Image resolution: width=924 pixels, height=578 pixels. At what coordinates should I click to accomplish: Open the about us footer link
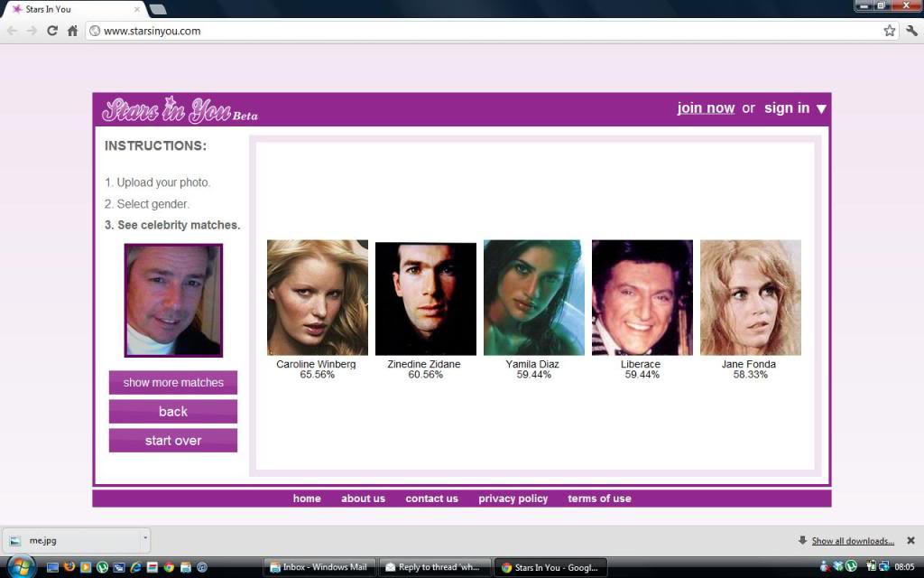[x=363, y=499]
